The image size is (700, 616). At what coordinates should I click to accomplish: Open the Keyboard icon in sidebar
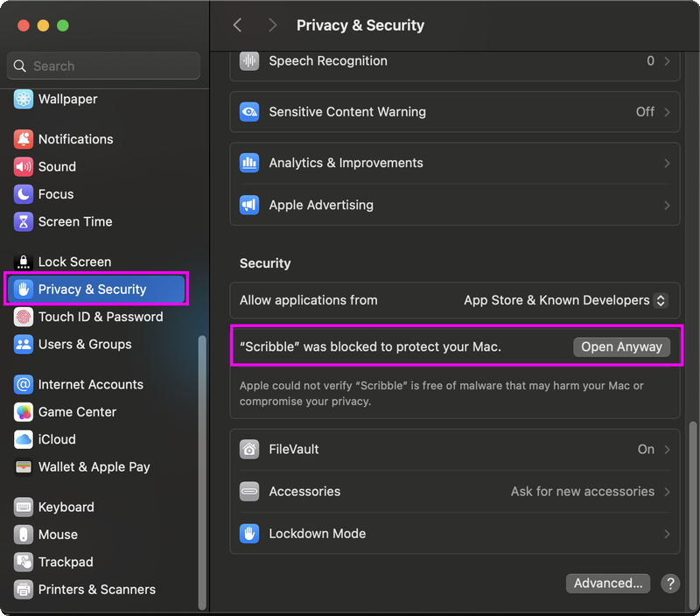24,507
